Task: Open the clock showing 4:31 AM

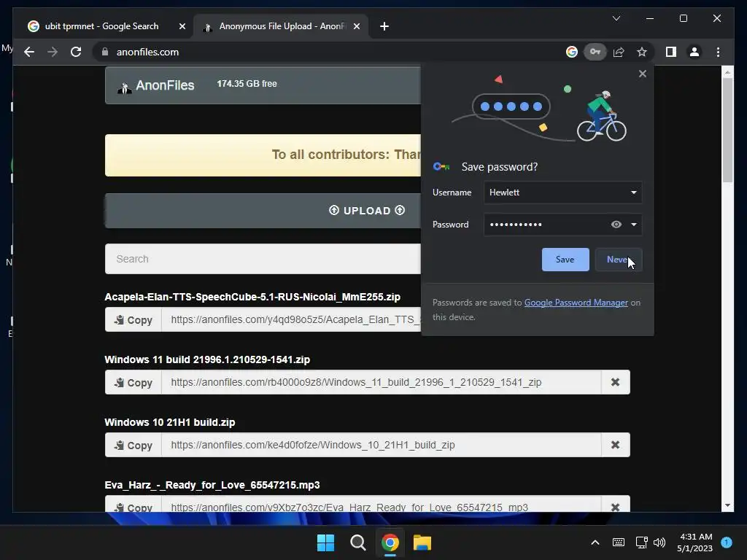Action: tap(694, 542)
